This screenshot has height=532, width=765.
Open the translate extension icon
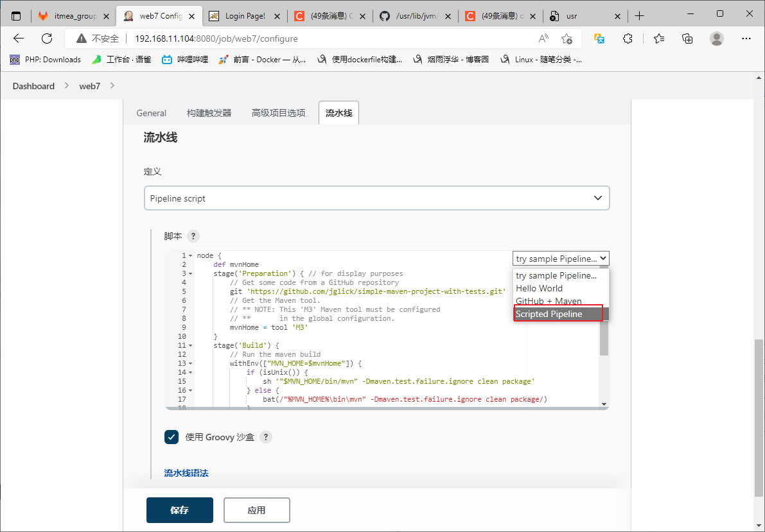point(600,39)
